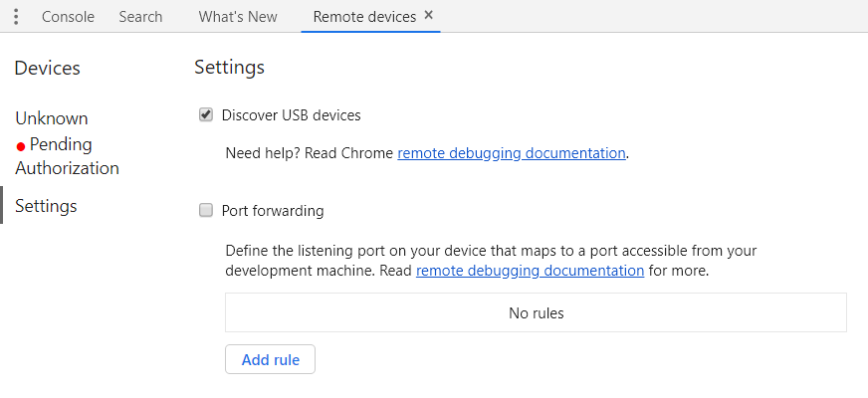868x398 pixels.
Task: Click the red pending status dot
Action: (x=21, y=146)
